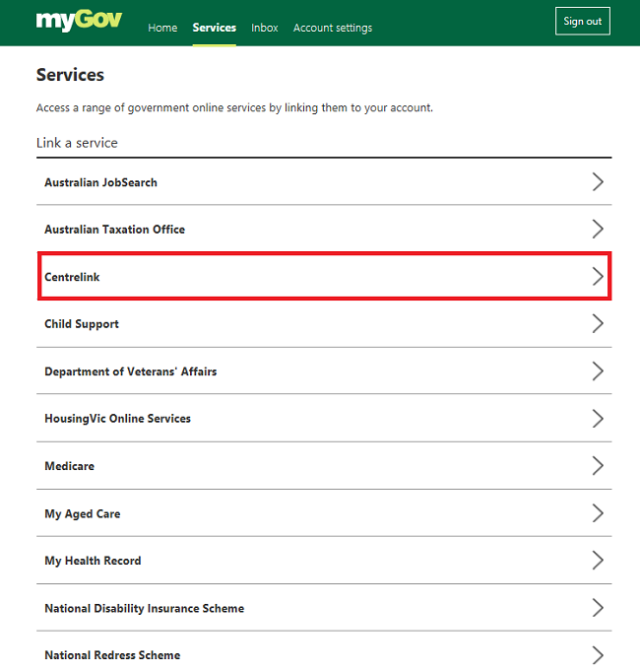
Task: Open Account settings in navigation
Action: [333, 28]
